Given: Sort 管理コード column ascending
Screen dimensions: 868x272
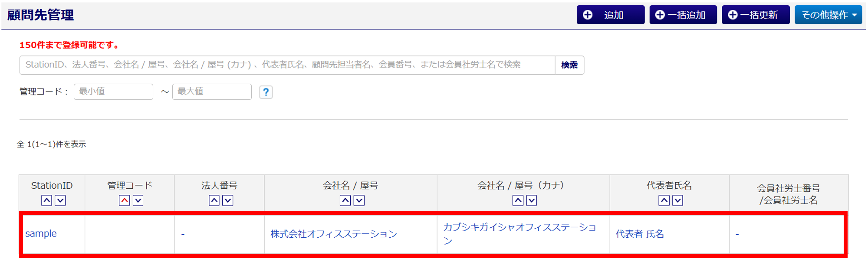Looking at the screenshot, I should click(x=125, y=200).
